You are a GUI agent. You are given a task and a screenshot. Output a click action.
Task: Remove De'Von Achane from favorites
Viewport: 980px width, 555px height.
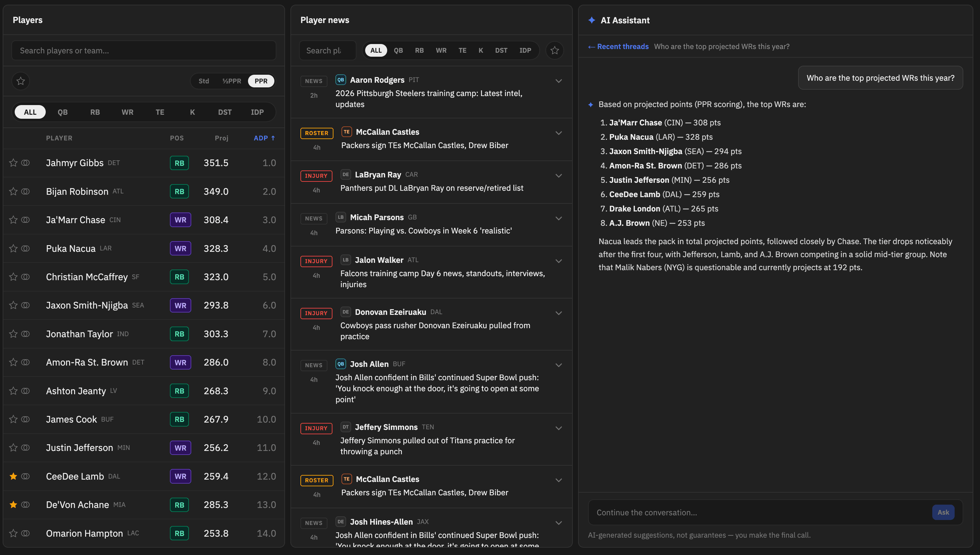tap(13, 505)
